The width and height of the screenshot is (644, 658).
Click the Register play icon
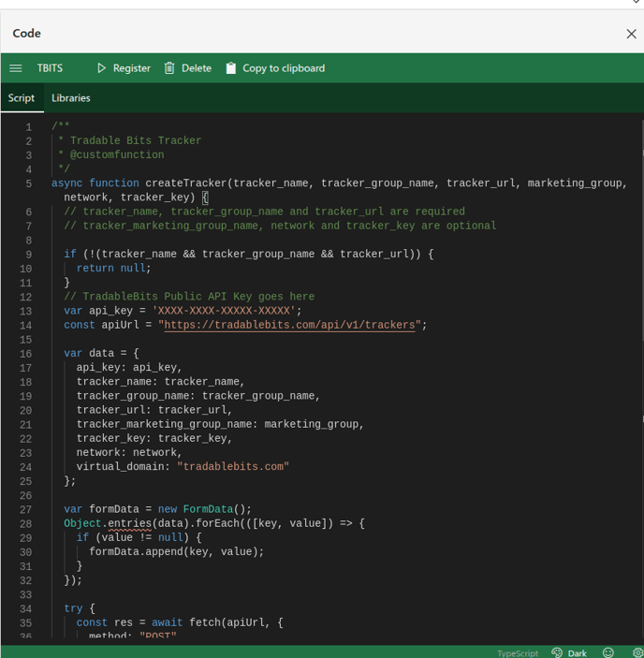click(x=101, y=68)
